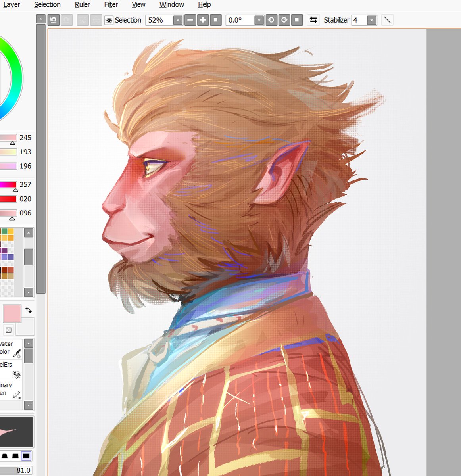Click the Undo arrow button
The width and height of the screenshot is (461, 476).
54,20
